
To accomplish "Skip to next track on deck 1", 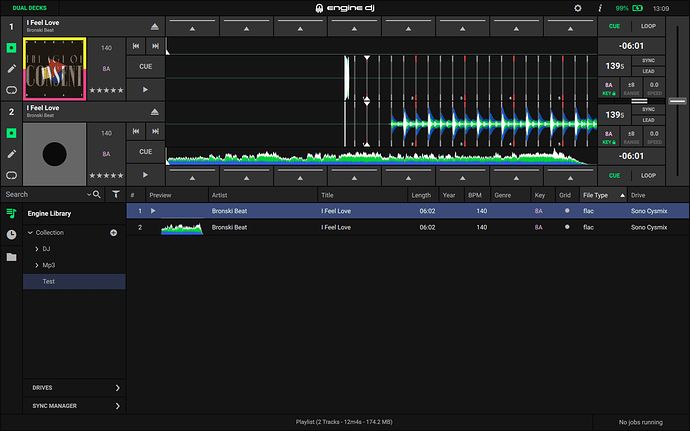I will point(155,46).
